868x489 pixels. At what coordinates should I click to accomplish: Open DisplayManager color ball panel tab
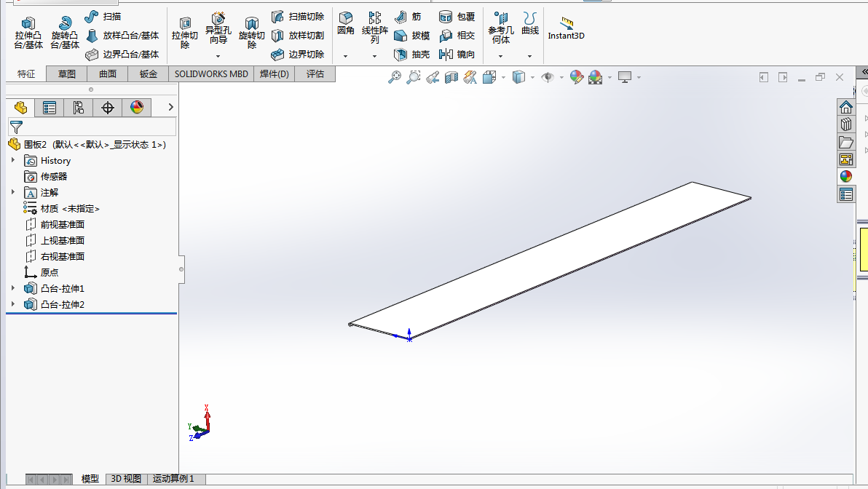(x=137, y=108)
